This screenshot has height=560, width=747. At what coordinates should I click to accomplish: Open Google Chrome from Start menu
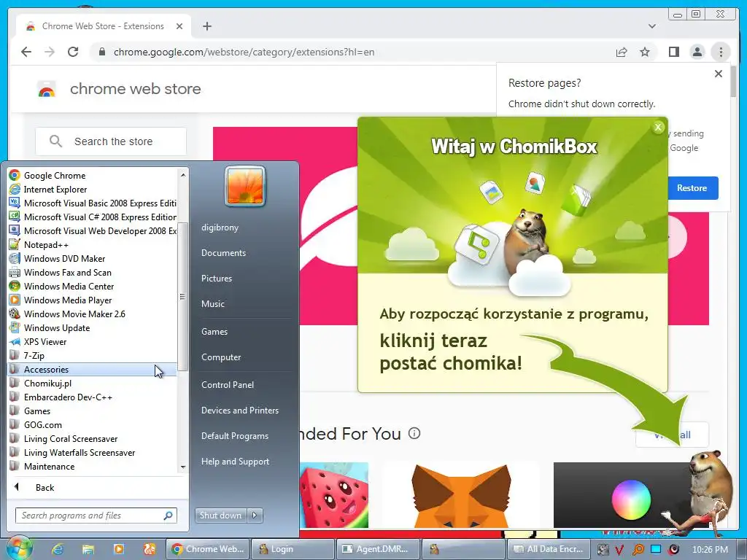point(93,175)
